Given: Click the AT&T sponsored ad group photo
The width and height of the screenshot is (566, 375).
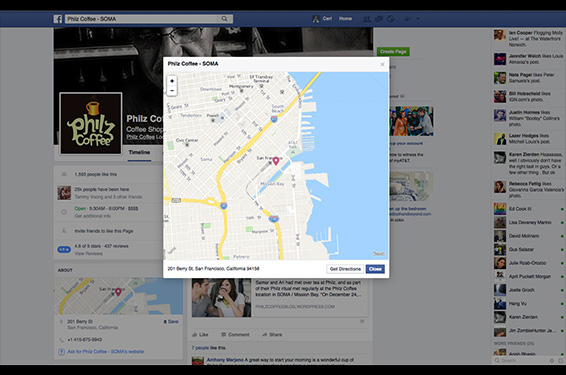Looking at the screenshot, I should [412, 121].
